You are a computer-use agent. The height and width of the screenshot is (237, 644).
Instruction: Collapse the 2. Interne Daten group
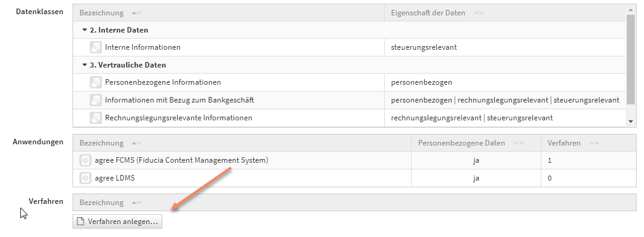[85, 30]
